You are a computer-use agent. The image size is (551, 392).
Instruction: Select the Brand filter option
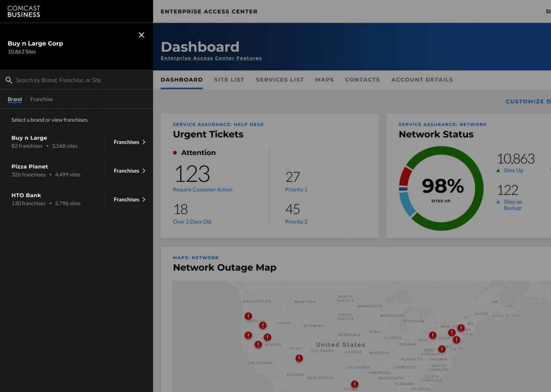tap(15, 99)
